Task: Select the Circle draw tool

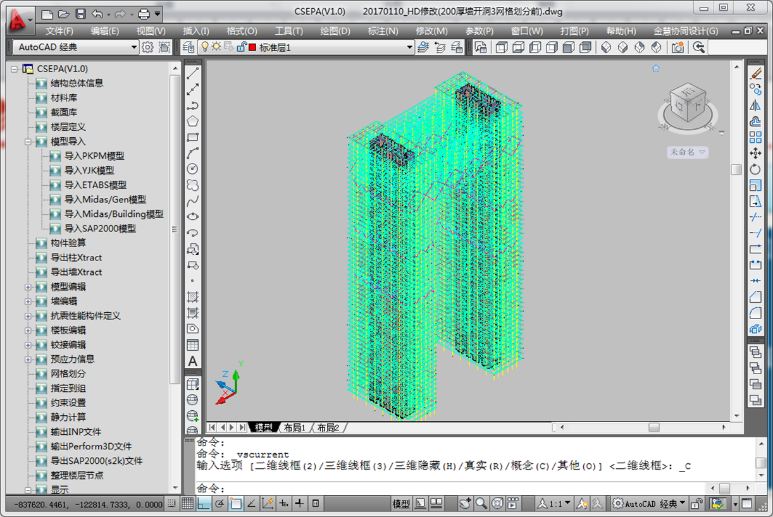Action: (x=193, y=169)
